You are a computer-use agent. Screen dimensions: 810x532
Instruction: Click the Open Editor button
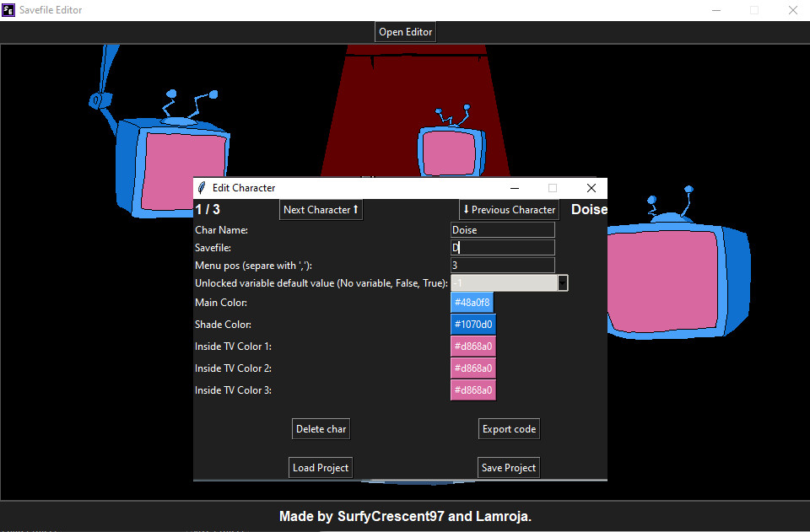[x=405, y=32]
